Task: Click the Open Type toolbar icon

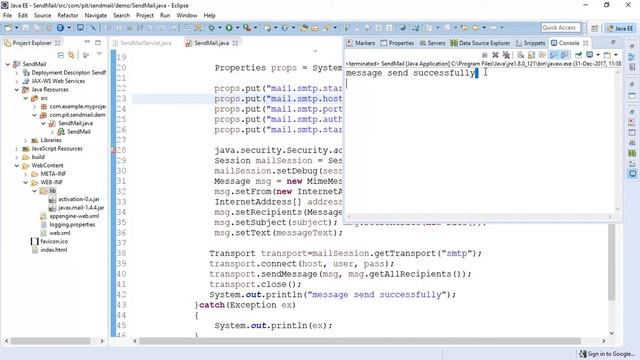Action: click(x=304, y=28)
